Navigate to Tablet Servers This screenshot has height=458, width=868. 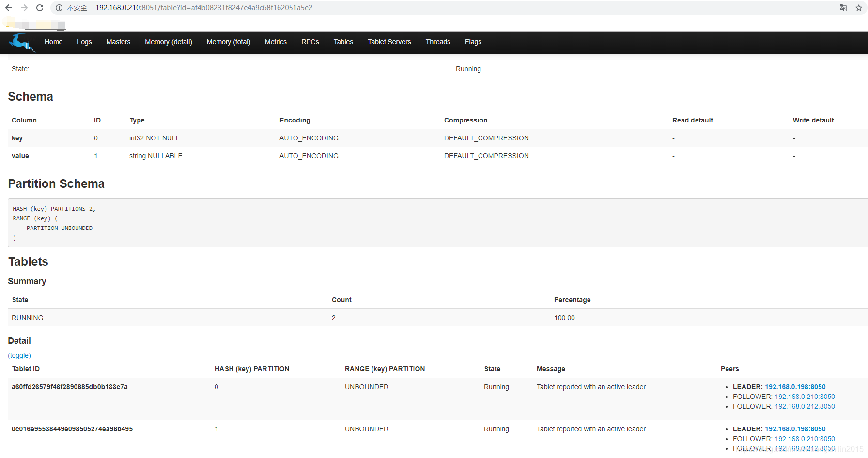coord(389,42)
